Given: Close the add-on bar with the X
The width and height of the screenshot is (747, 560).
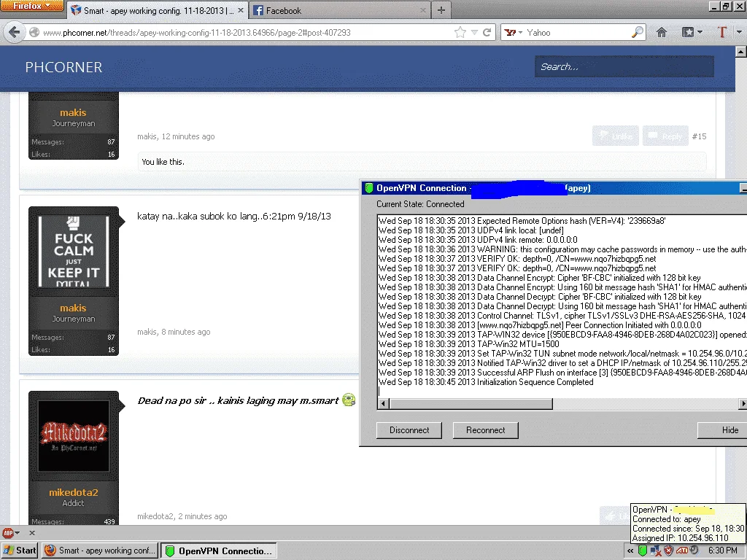Looking at the screenshot, I should pyautogui.click(x=32, y=533).
